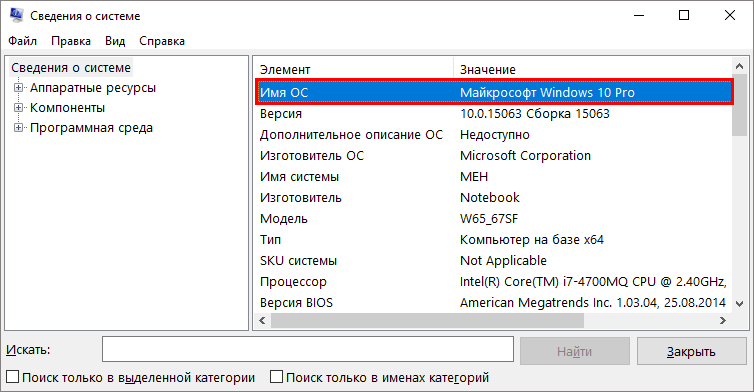Image resolution: width=754 pixels, height=392 pixels.
Task: Enable Поиск только в именах категорий checkbox
Action: coord(276,377)
